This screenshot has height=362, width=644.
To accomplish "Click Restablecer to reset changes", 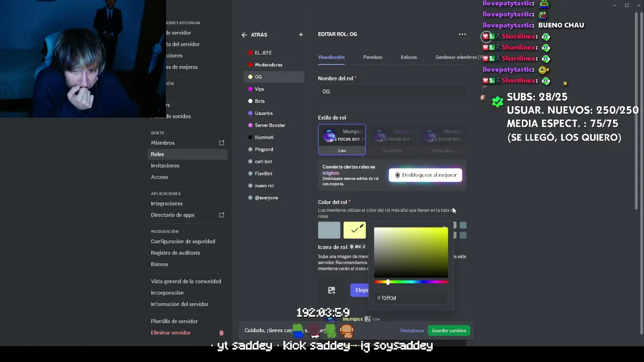I will point(412,330).
